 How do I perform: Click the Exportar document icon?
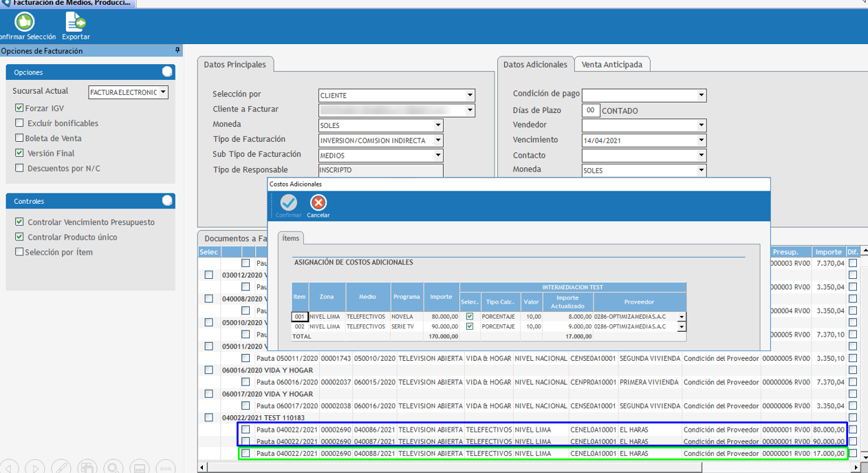click(76, 23)
